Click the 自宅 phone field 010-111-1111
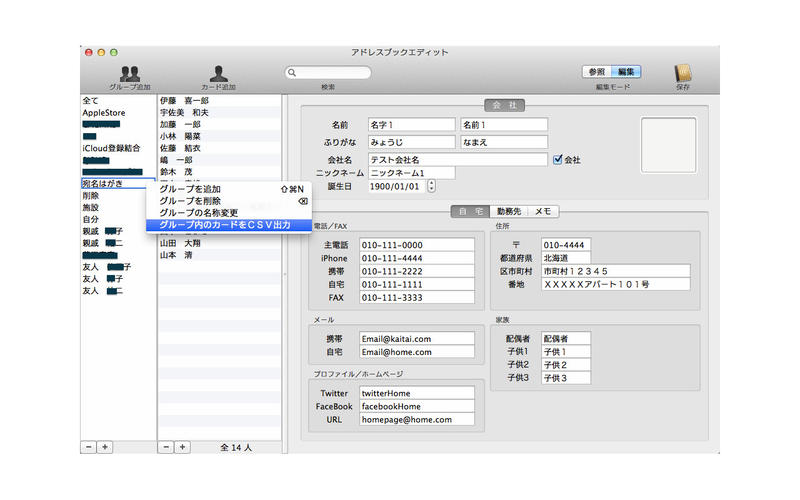 point(417,285)
